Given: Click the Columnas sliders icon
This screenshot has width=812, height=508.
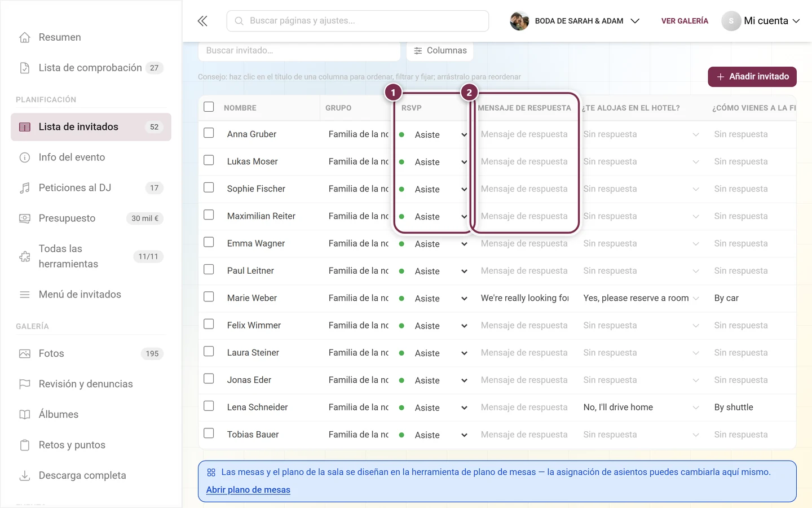Looking at the screenshot, I should 418,51.
